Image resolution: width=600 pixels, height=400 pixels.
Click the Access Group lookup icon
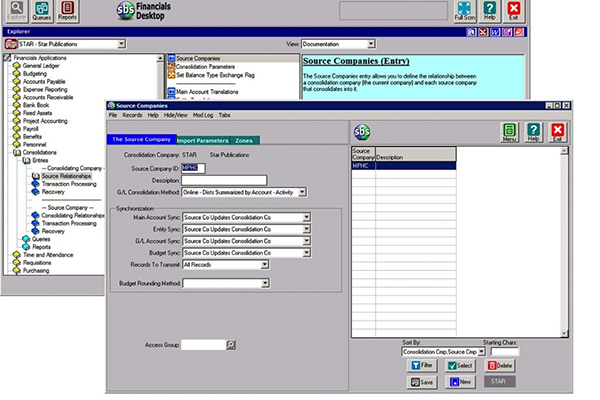pos(231,345)
